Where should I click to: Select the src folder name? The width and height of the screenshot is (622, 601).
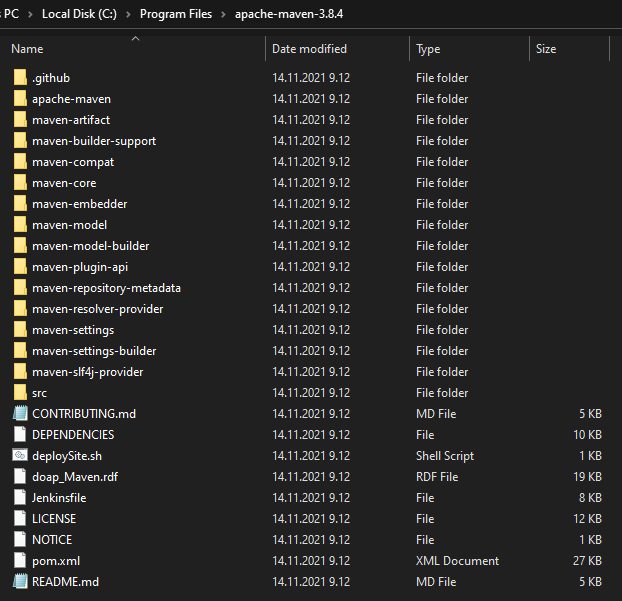pyautogui.click(x=39, y=393)
